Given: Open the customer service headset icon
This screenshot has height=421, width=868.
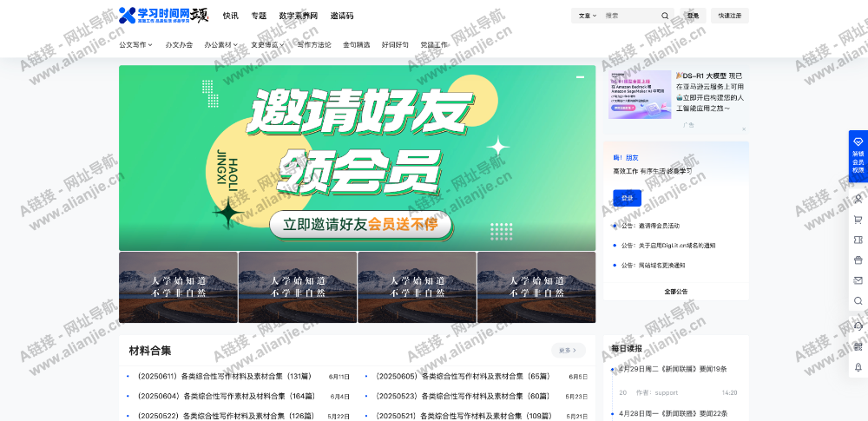Looking at the screenshot, I should point(858,326).
